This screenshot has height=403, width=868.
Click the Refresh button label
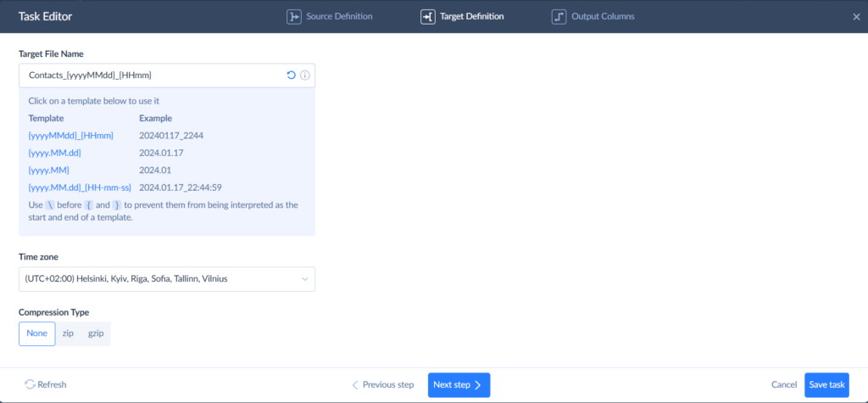52,384
